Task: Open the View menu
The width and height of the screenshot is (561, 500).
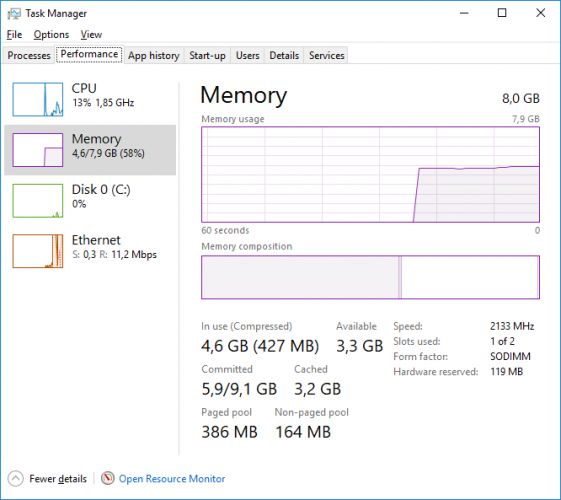Action: coord(91,35)
